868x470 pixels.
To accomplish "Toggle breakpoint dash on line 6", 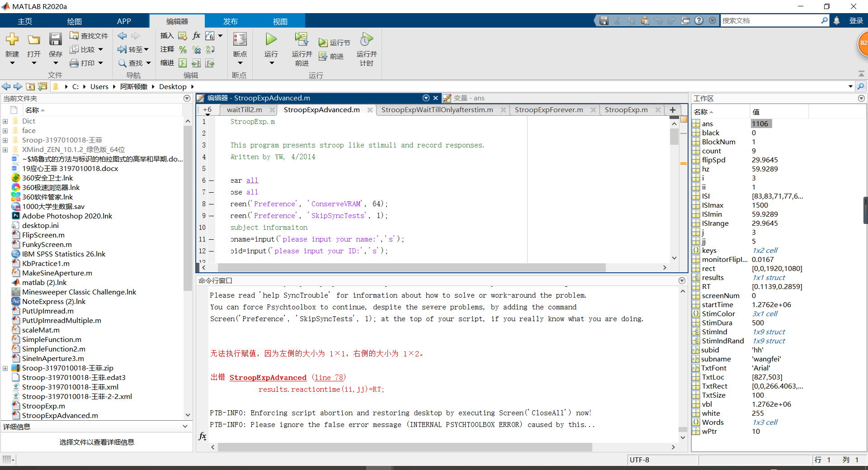I will click(211, 180).
